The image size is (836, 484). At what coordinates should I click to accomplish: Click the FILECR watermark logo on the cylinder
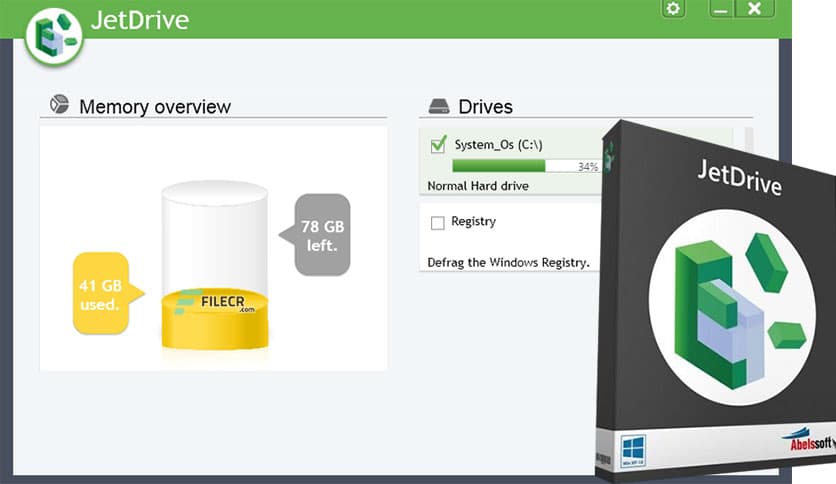tap(216, 300)
